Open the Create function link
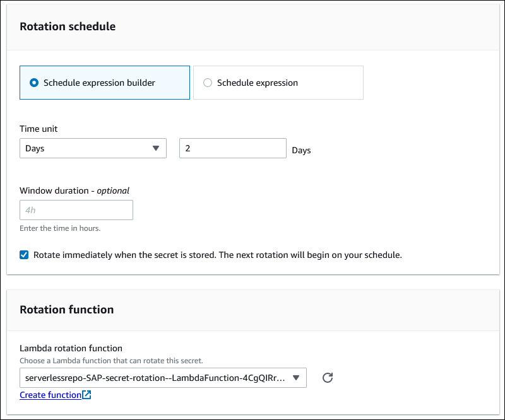 tap(50, 395)
